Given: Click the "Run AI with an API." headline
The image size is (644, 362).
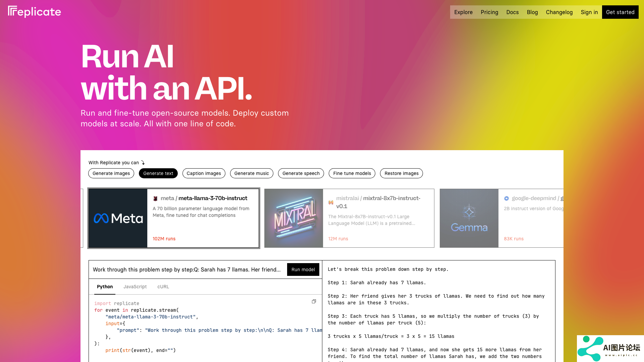Looking at the screenshot, I should click(x=166, y=72).
